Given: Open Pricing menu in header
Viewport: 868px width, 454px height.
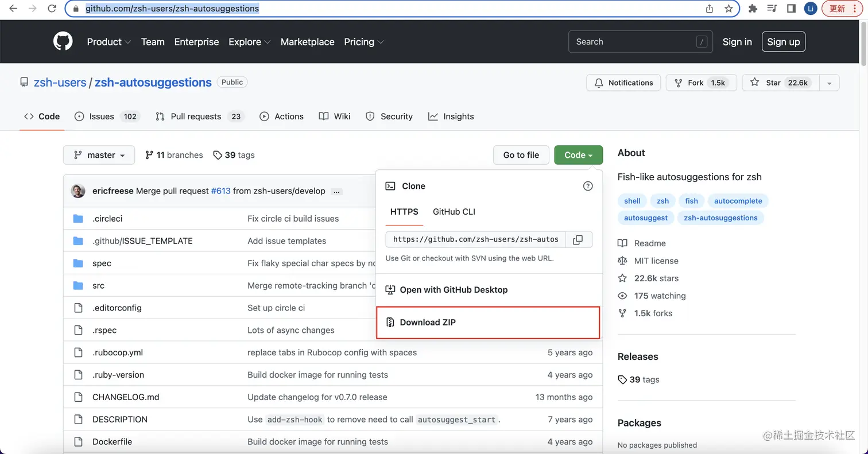Looking at the screenshot, I should 364,42.
